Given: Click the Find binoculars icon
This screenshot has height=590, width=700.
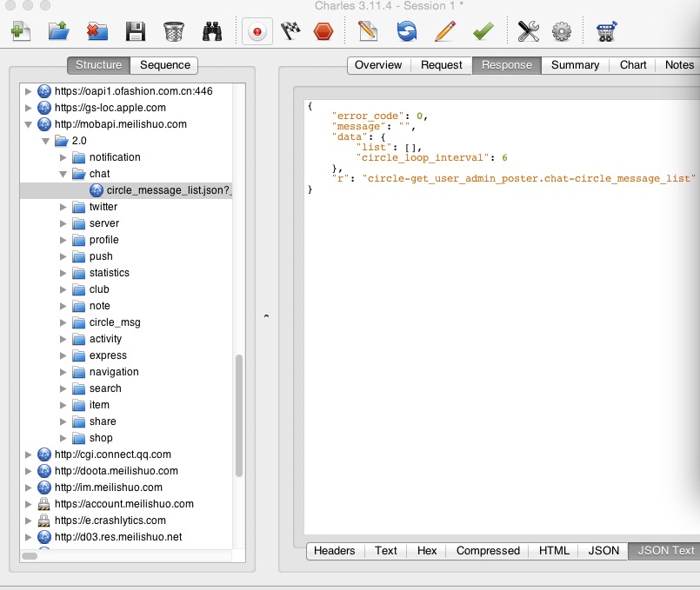Looking at the screenshot, I should [212, 31].
